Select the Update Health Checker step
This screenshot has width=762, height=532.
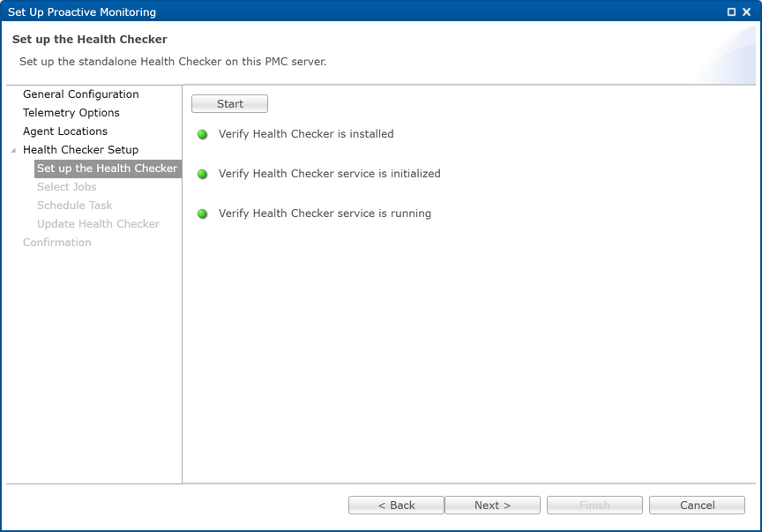point(98,224)
